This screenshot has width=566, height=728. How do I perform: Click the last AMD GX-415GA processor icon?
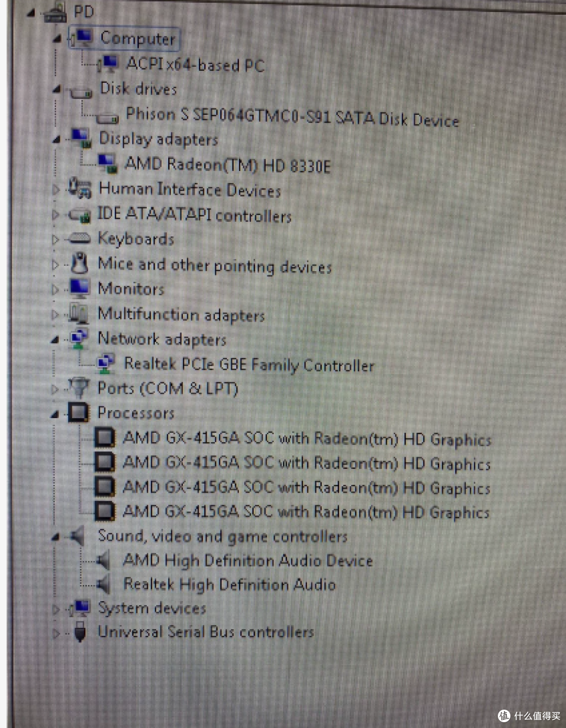[x=104, y=511]
